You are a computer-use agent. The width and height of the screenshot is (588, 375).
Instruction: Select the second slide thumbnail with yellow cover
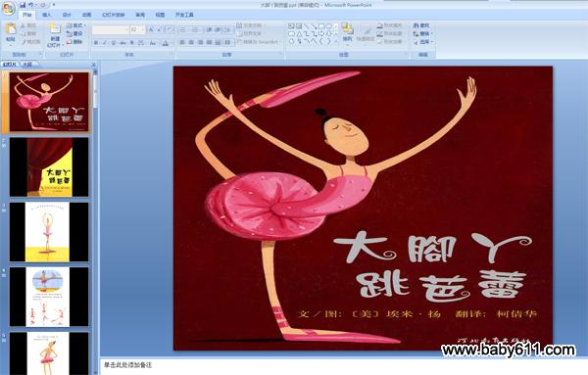click(49, 167)
